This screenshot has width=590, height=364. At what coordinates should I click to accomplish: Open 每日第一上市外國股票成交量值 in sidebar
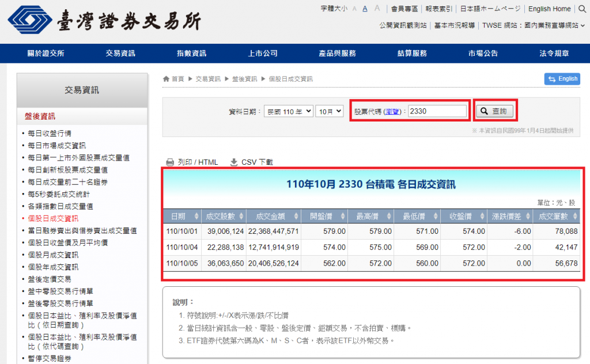pyautogui.click(x=78, y=158)
